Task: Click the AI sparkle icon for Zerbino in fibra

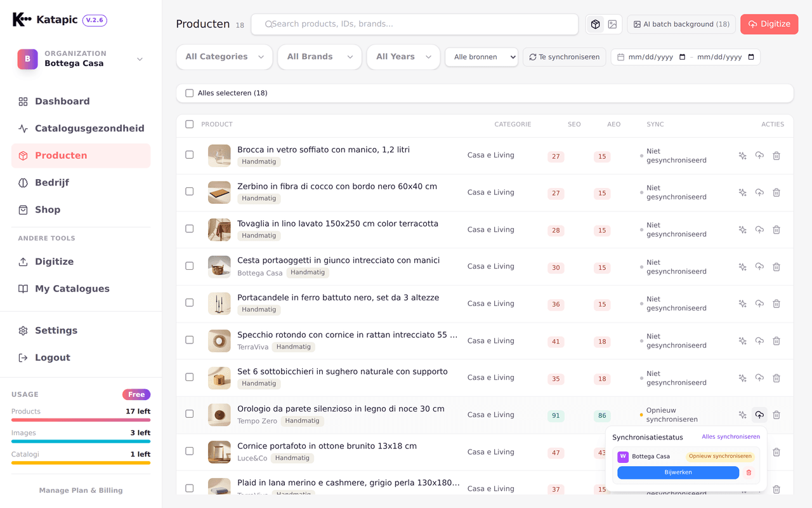Action: (742, 192)
